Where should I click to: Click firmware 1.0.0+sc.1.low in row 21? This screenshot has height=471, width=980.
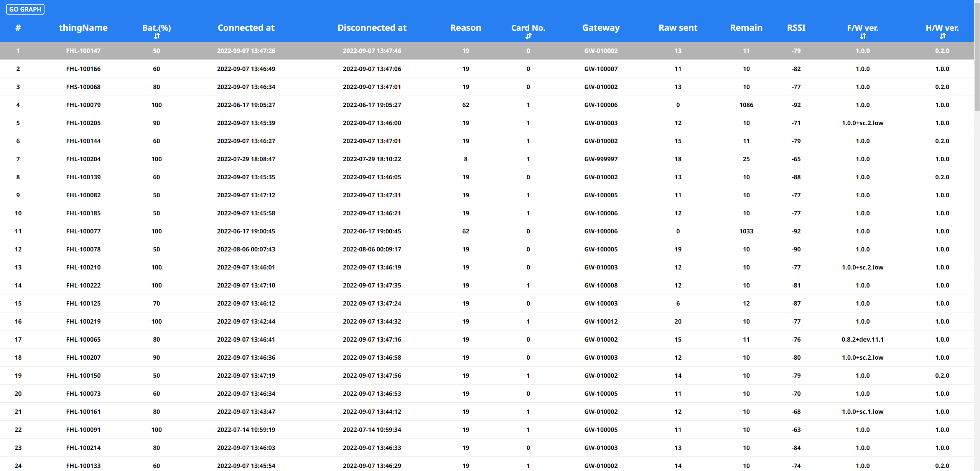point(863,412)
